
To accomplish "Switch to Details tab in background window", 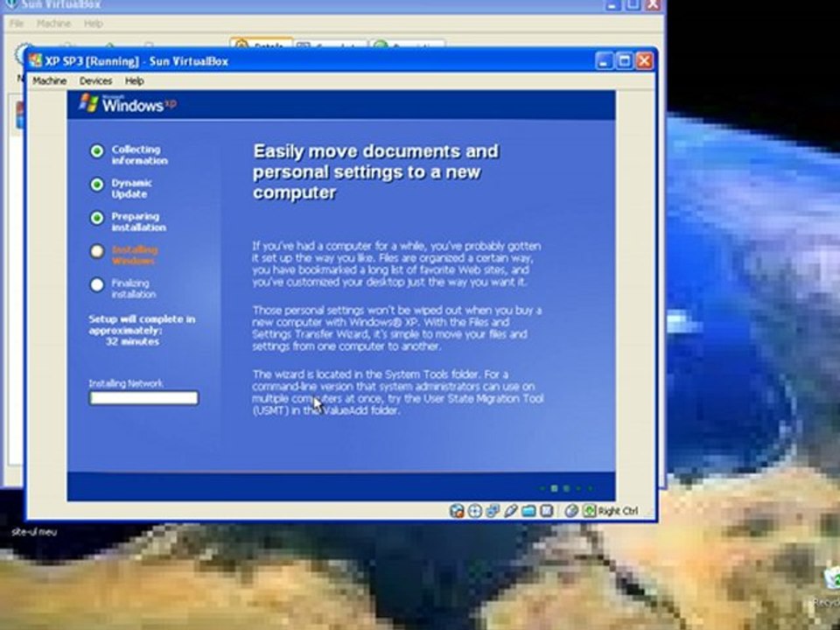I will pyautogui.click(x=261, y=44).
